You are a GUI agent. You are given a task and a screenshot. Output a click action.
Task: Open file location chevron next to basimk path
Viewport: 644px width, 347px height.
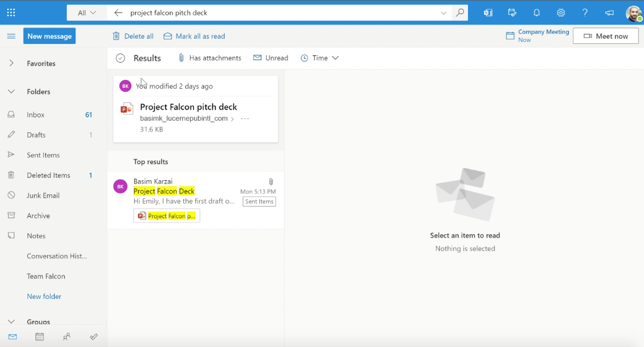coord(233,119)
